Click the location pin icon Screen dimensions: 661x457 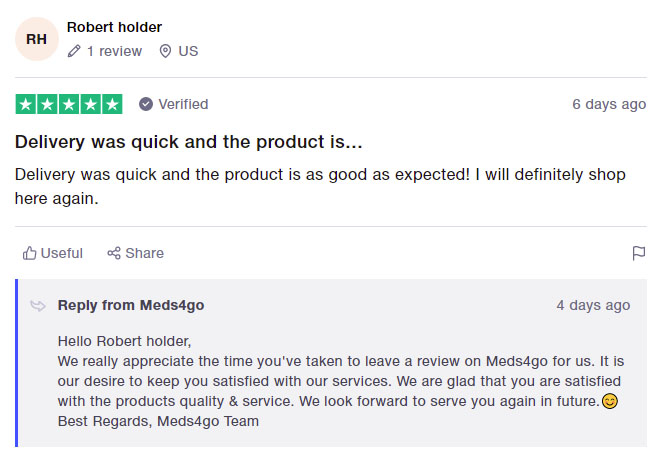click(165, 51)
